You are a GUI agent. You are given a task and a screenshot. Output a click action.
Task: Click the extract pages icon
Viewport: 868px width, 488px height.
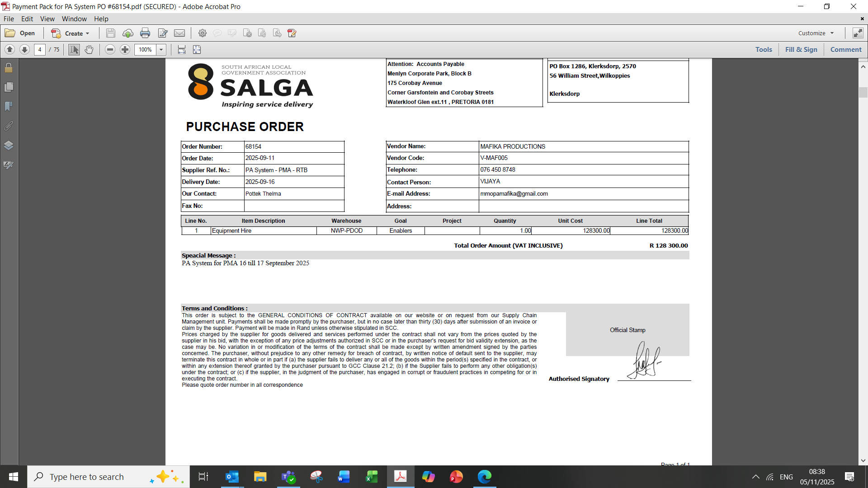[277, 33]
